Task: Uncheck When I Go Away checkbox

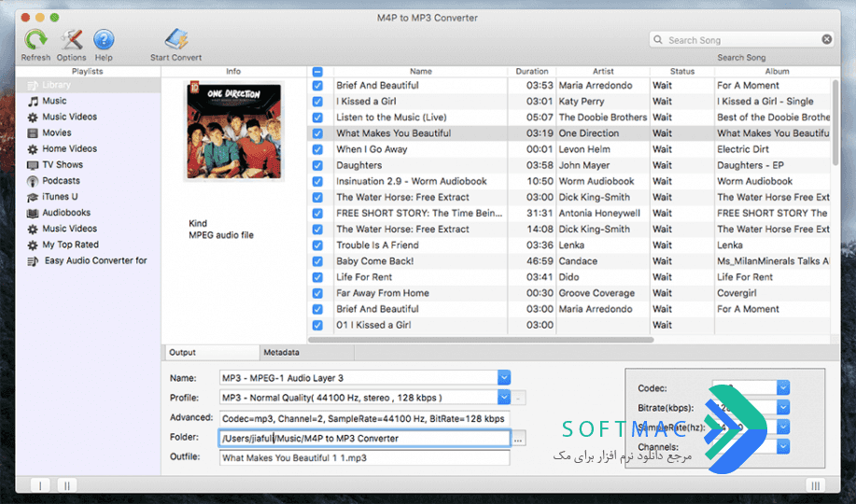Action: (x=317, y=149)
